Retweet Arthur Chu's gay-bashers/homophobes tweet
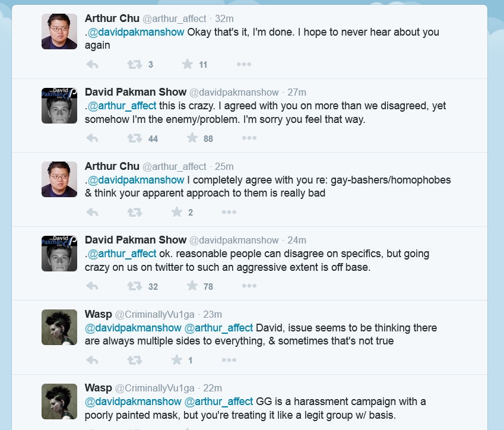Viewport: 504px width, 430px height. 135,212
